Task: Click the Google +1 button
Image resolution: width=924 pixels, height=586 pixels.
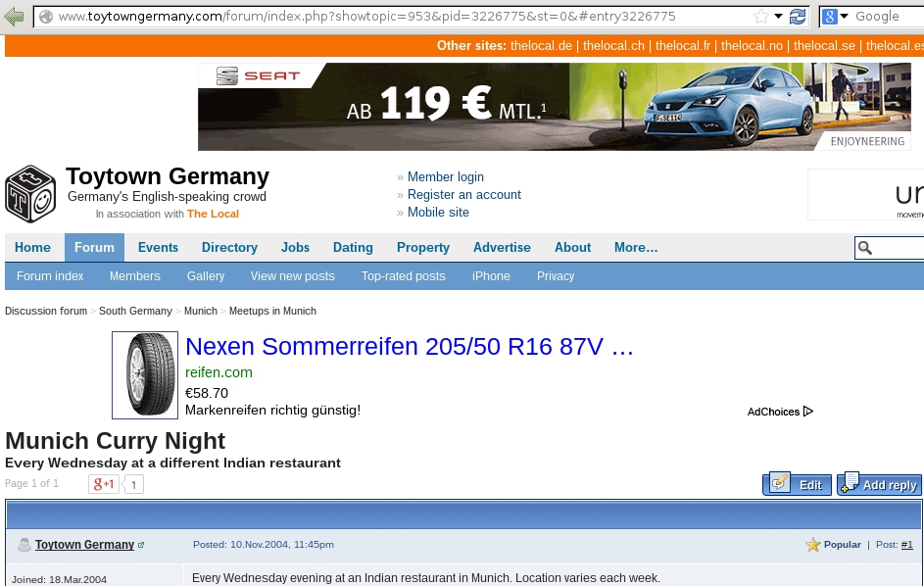Action: 103,484
